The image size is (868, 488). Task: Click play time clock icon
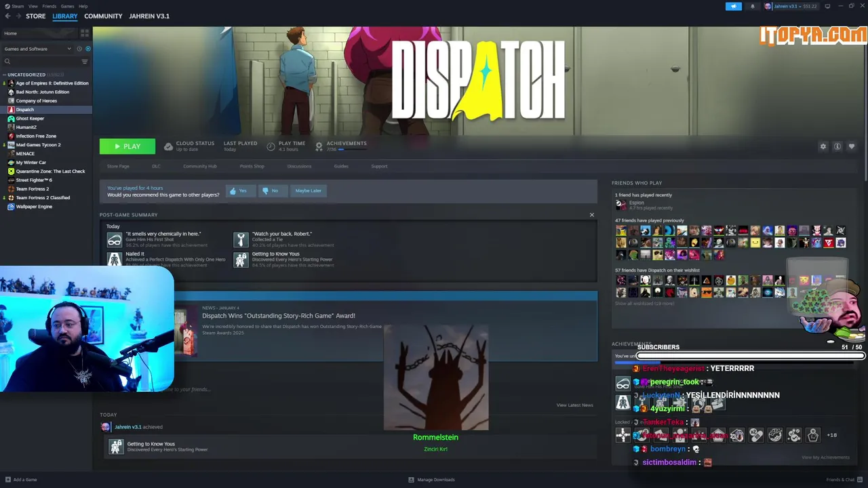(x=271, y=146)
